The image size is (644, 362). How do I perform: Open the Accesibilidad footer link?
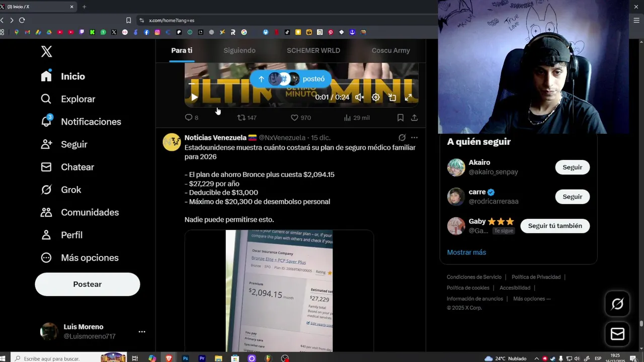(515, 288)
